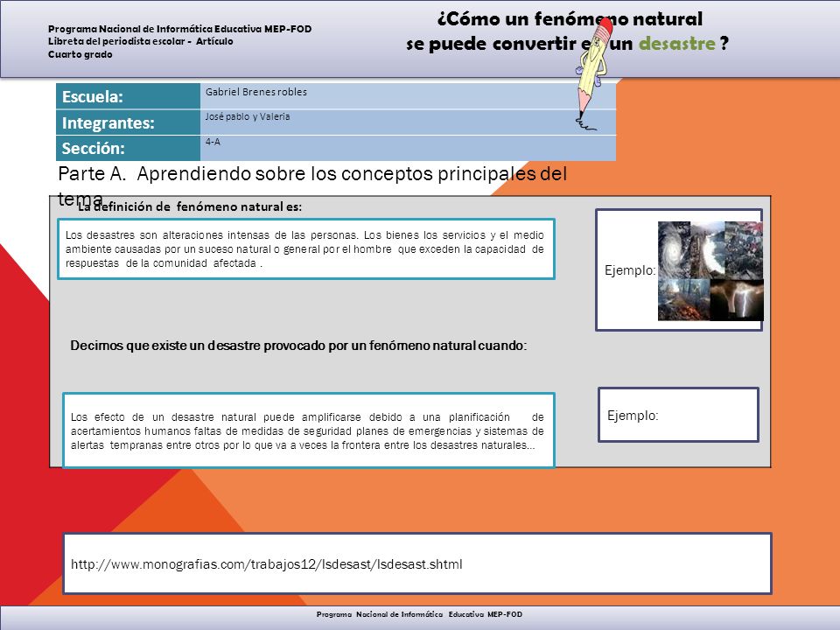Click '¿Cómo un fenómeno natural' title line
Viewport: 840px width, 630px height.
click(570, 19)
